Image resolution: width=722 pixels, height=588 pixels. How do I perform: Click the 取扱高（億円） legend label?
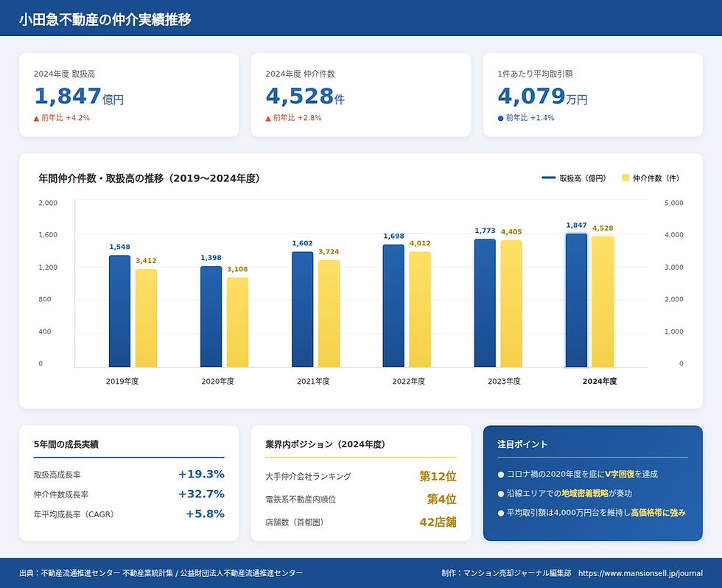pyautogui.click(x=583, y=178)
